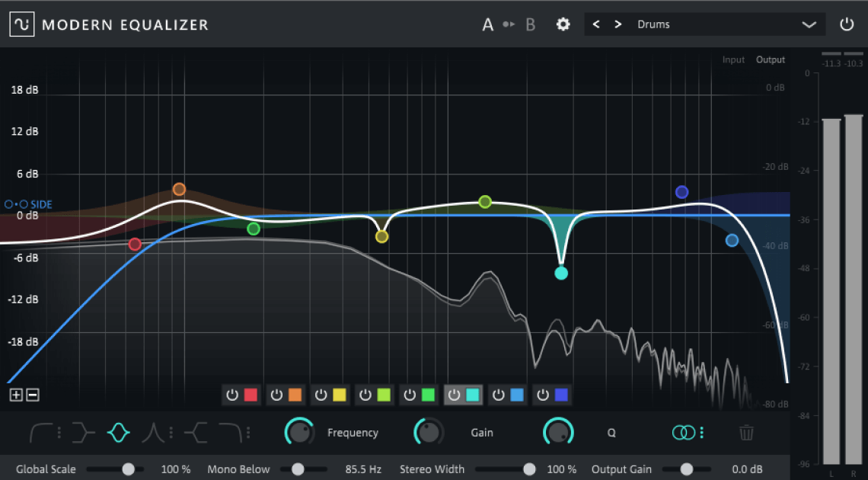Image resolution: width=868 pixels, height=480 pixels.
Task: Click the 85.5 Hz value
Action: pyautogui.click(x=363, y=469)
